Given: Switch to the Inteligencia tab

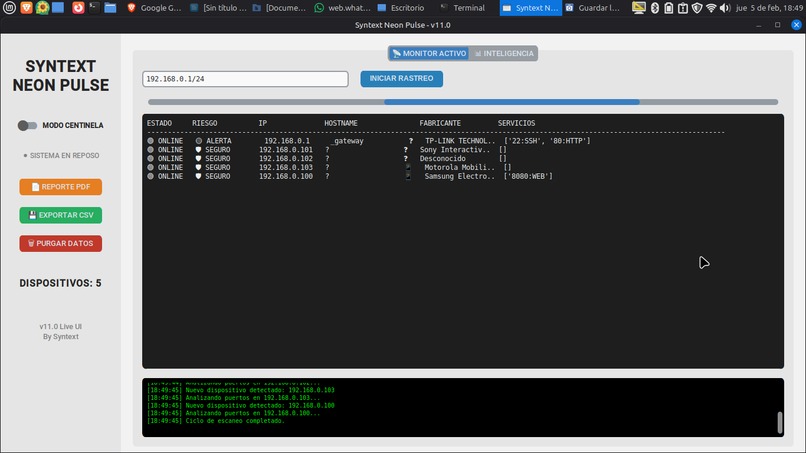Looking at the screenshot, I should tap(503, 53).
